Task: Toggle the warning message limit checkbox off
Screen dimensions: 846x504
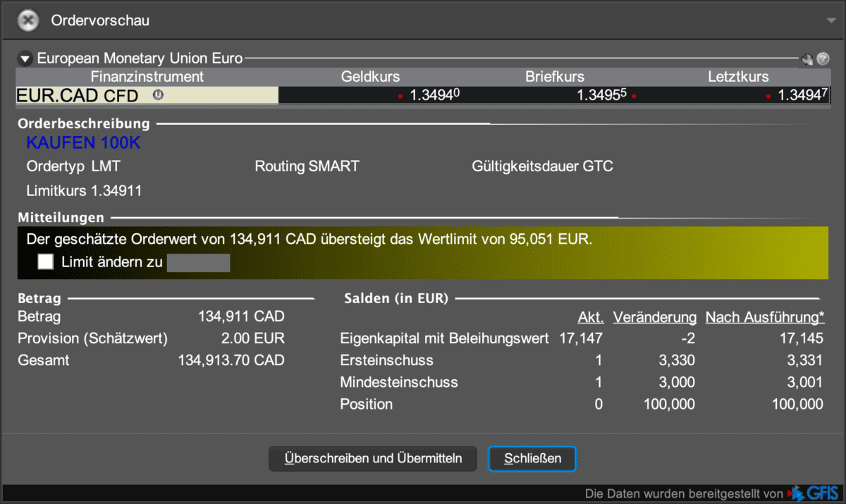Action: click(x=45, y=262)
